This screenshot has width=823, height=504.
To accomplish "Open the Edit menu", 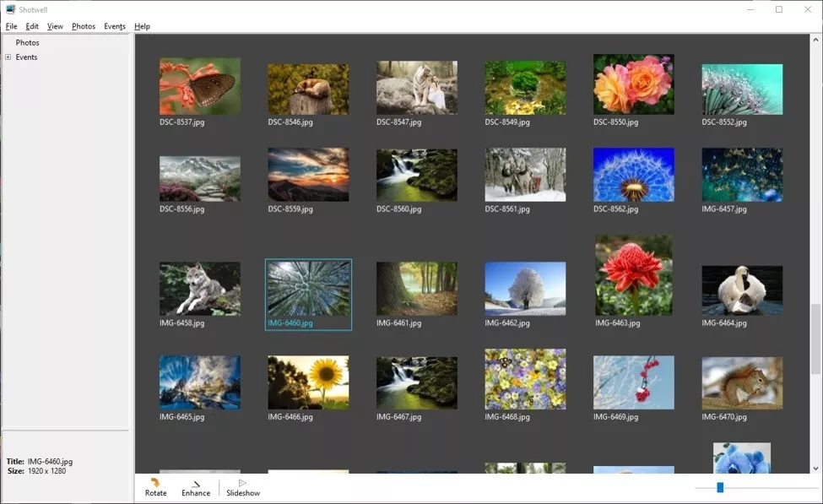I will 32,26.
